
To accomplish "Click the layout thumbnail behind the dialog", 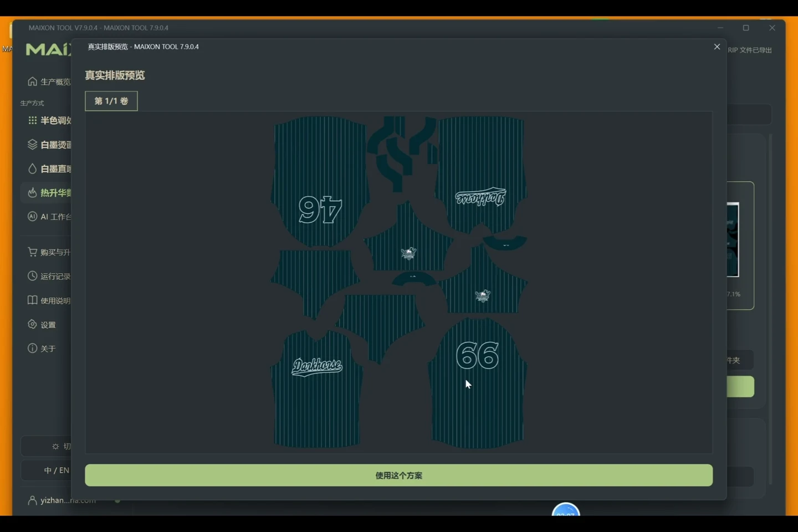I will tap(733, 240).
